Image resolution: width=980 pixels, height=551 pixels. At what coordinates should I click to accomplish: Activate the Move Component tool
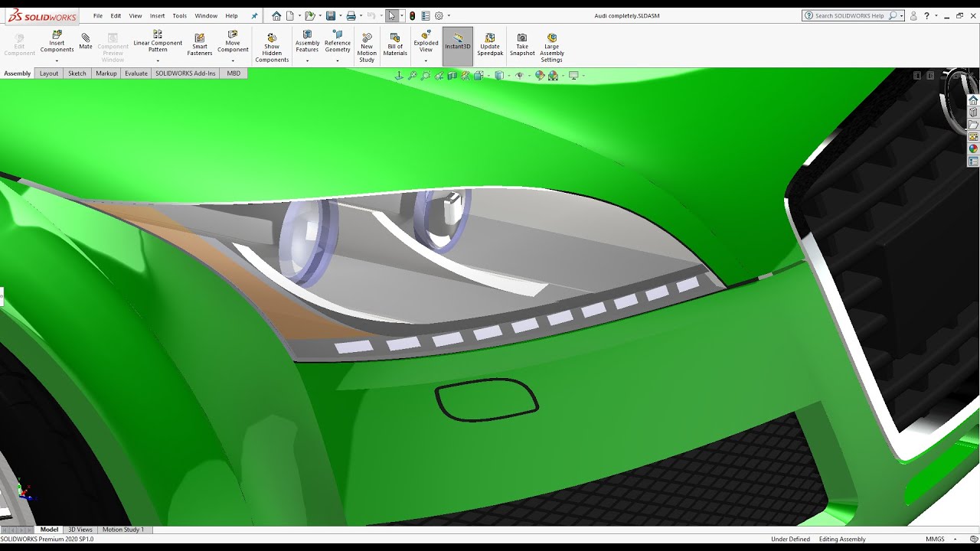coord(233,42)
